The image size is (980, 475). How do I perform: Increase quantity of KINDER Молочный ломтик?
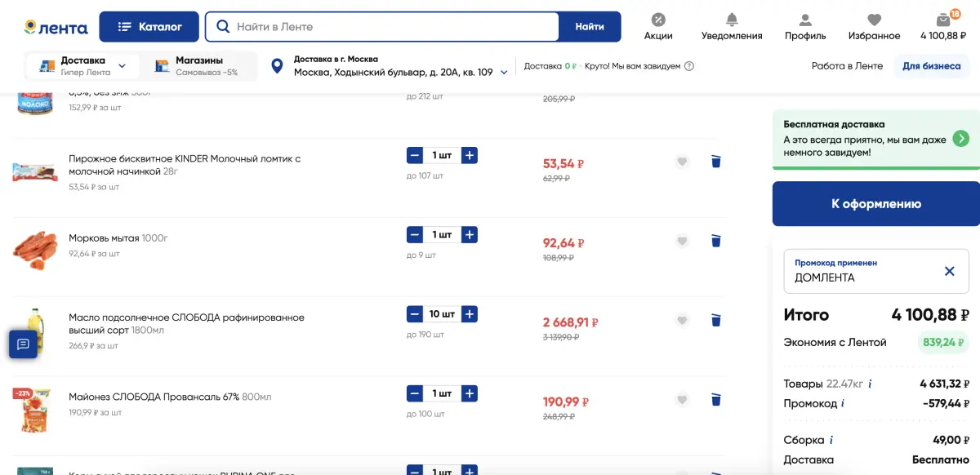pos(470,155)
